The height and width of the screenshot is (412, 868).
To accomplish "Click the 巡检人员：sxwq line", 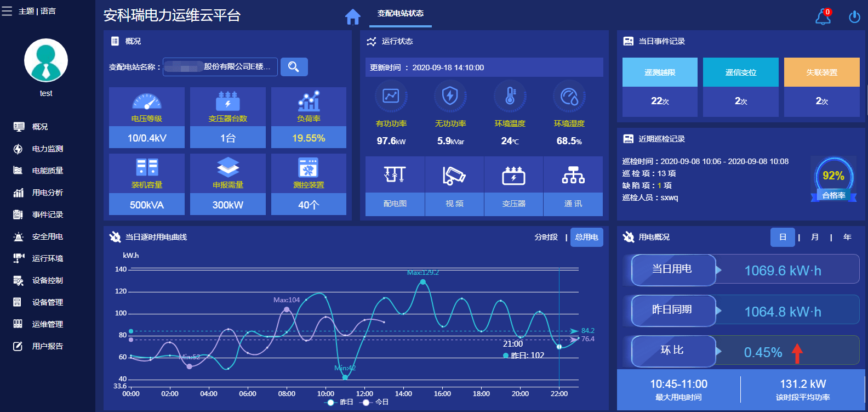I will coord(650,197).
